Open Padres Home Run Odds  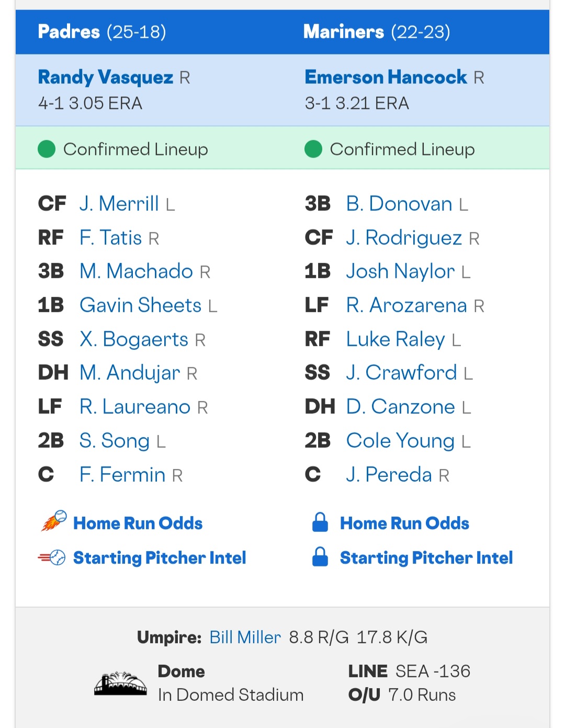click(138, 523)
